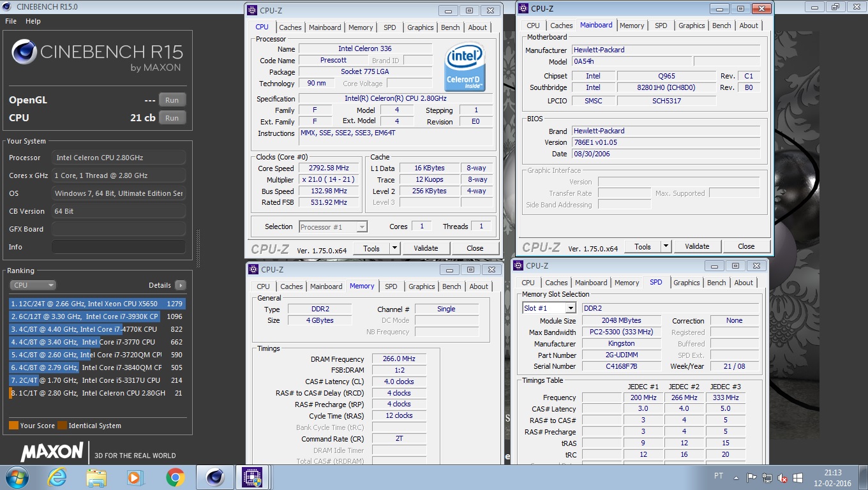Launch Google Chrome from the taskbar
The width and height of the screenshot is (868, 490).
(x=175, y=477)
